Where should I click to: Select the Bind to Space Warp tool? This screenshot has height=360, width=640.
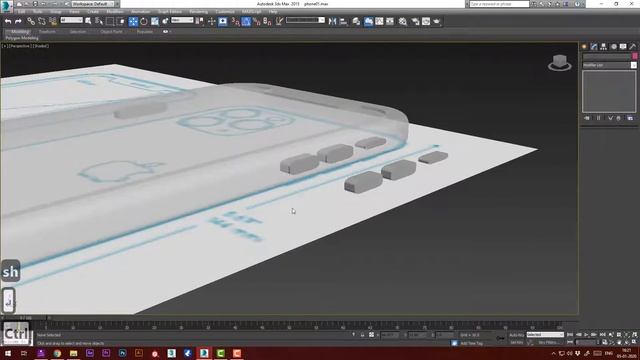(53, 21)
